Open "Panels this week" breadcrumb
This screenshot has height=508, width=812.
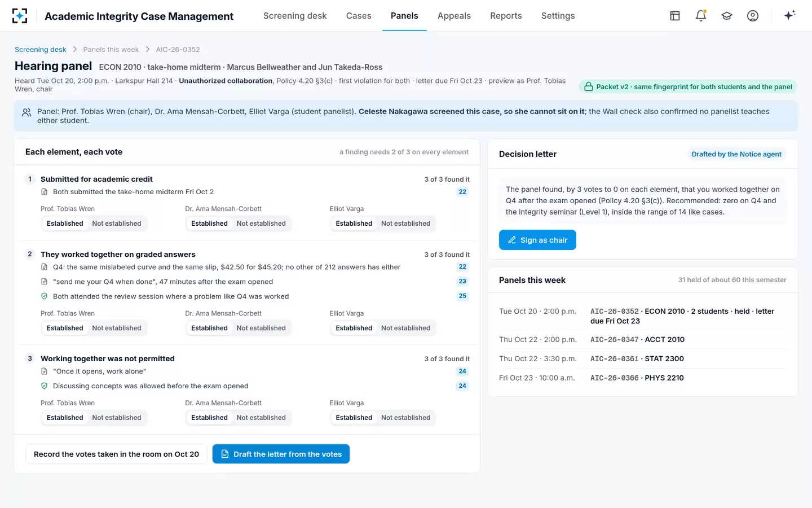[111, 50]
